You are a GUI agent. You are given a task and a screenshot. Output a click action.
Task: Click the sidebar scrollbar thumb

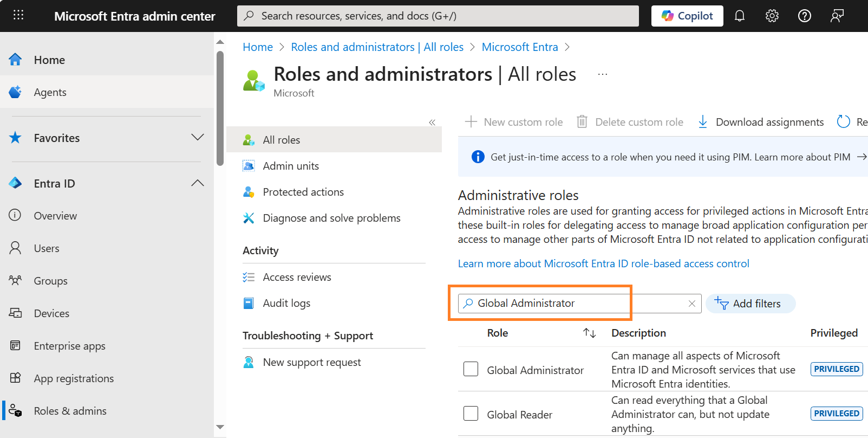[x=220, y=108]
